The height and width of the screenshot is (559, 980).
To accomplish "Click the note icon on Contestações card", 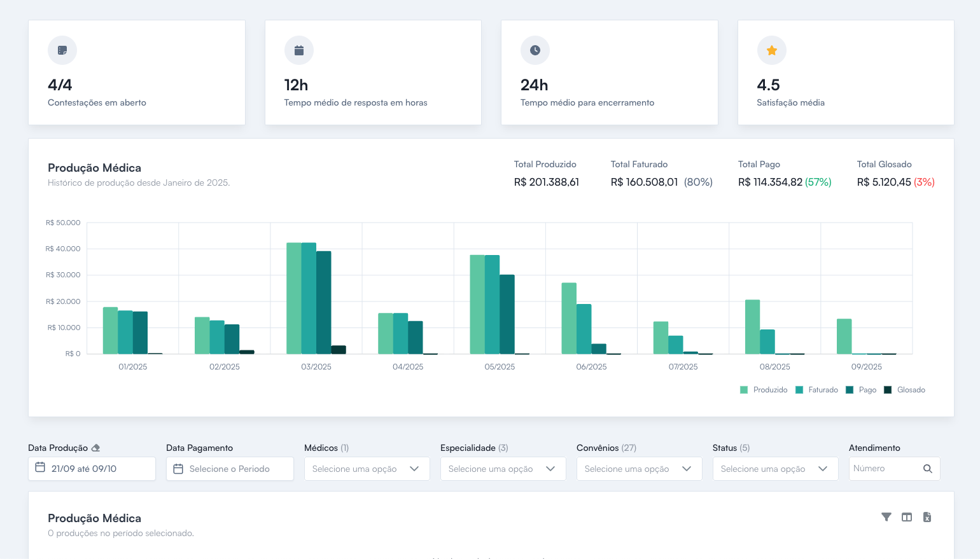I will click(62, 50).
